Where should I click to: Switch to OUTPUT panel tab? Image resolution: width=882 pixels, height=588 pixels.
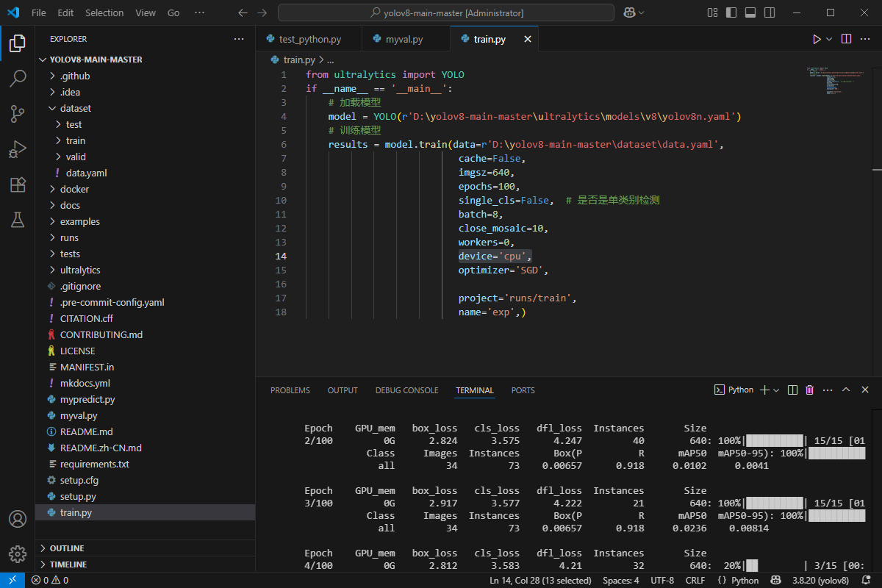click(343, 390)
